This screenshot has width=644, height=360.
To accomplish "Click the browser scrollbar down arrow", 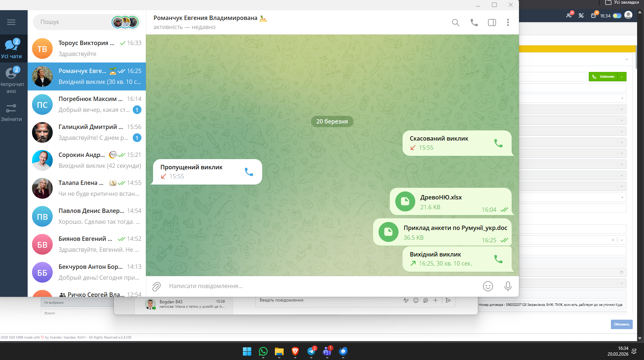I will (640, 338).
